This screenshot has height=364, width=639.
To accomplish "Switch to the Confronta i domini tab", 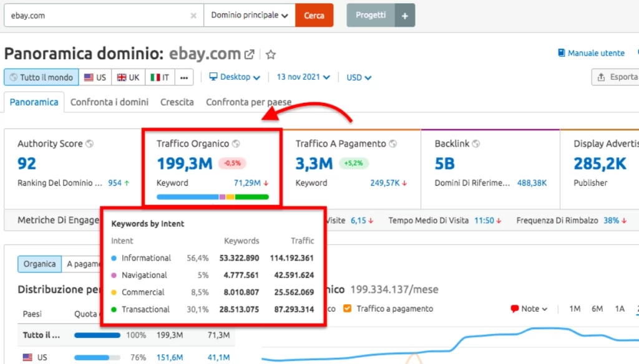I will point(109,102).
